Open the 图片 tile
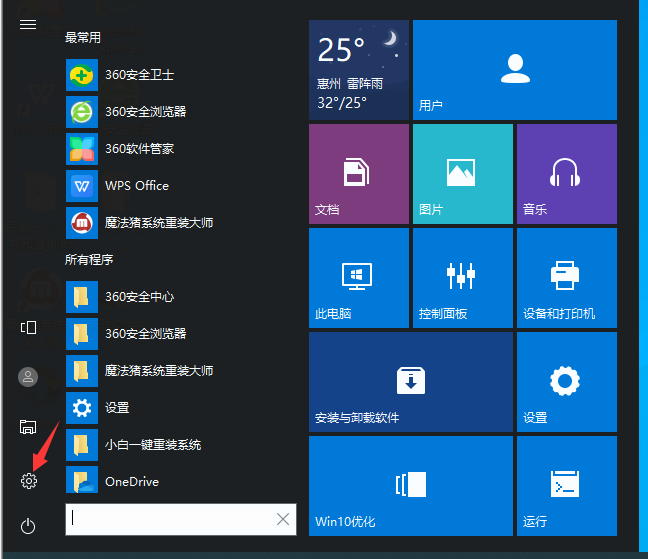The image size is (648, 559). [x=463, y=174]
